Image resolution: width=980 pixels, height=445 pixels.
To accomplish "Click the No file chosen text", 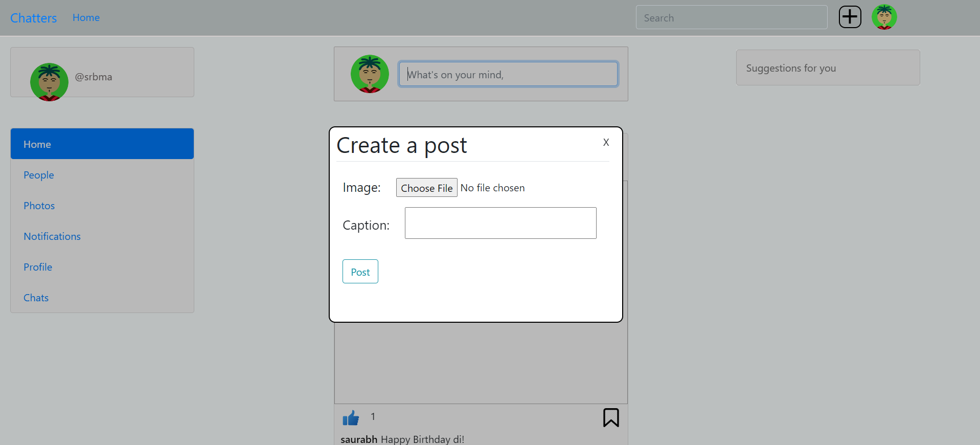I will coord(492,188).
